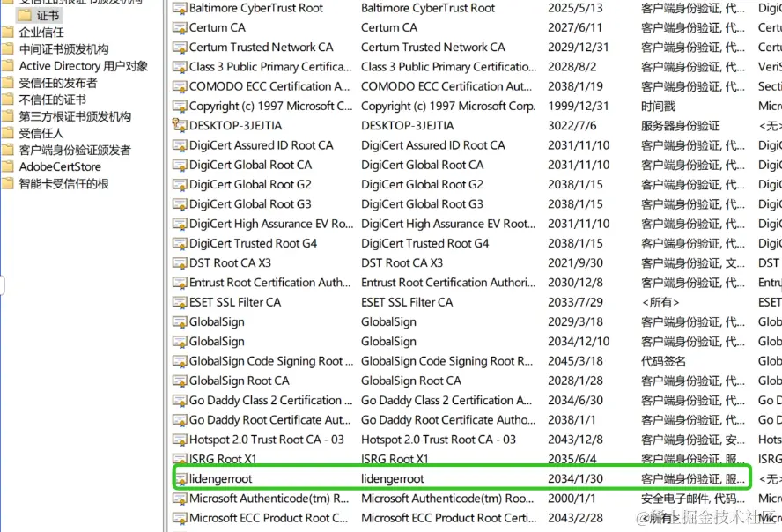The height and width of the screenshot is (532, 782).
Task: Click the issuer Certum Trusted Network CA
Action: pos(433,48)
